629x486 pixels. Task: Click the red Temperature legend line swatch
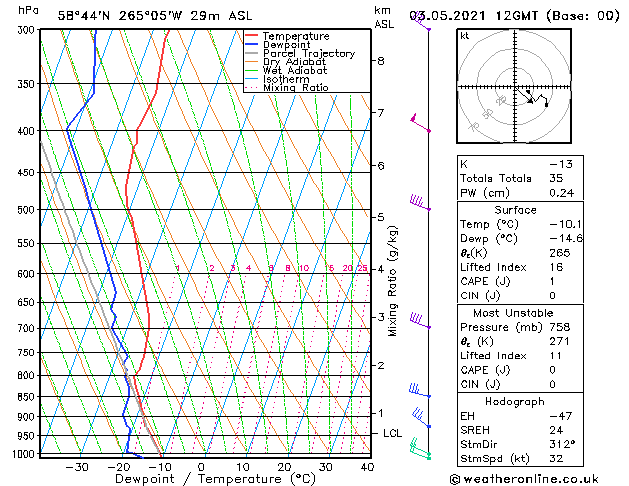251,36
